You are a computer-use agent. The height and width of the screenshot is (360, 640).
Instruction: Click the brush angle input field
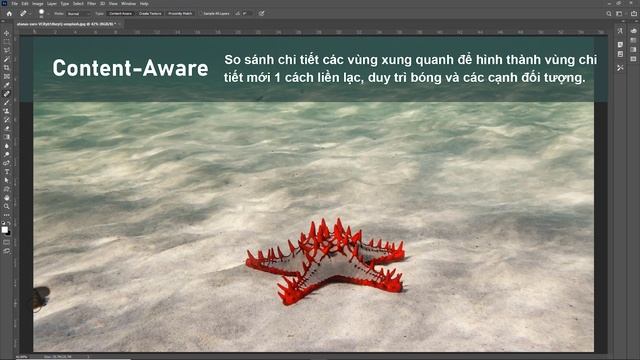[x=246, y=13]
